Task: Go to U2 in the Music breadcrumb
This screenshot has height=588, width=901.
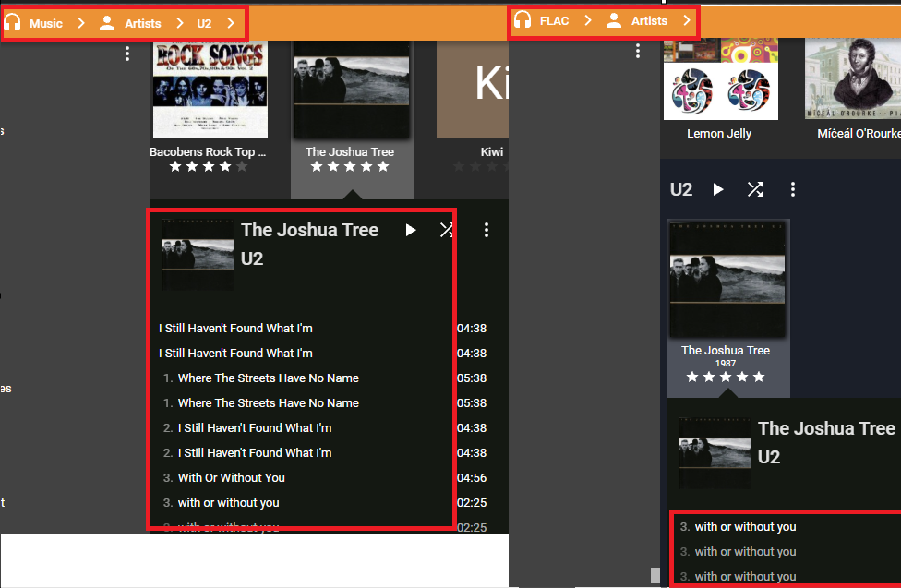Action: pos(204,23)
